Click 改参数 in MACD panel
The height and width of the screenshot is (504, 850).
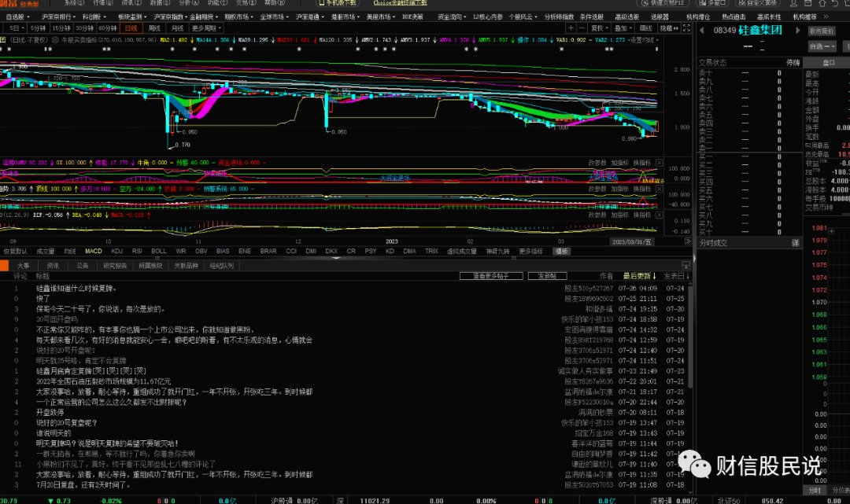pyautogui.click(x=597, y=215)
